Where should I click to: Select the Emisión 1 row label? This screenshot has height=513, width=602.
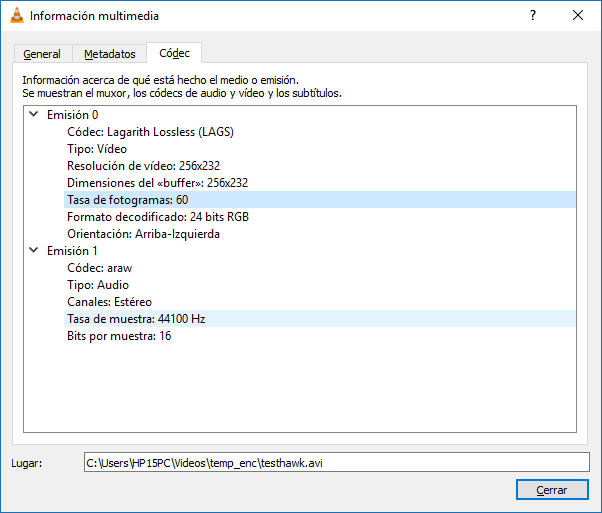[x=72, y=251]
